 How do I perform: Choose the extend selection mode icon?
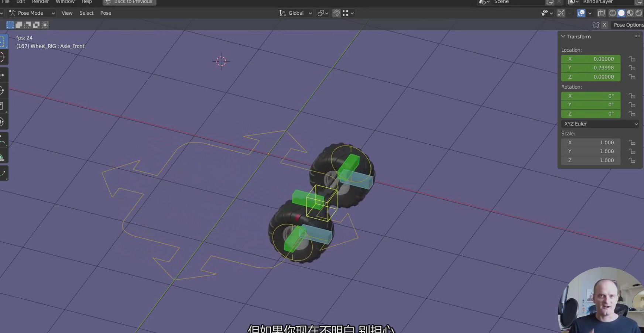point(19,25)
